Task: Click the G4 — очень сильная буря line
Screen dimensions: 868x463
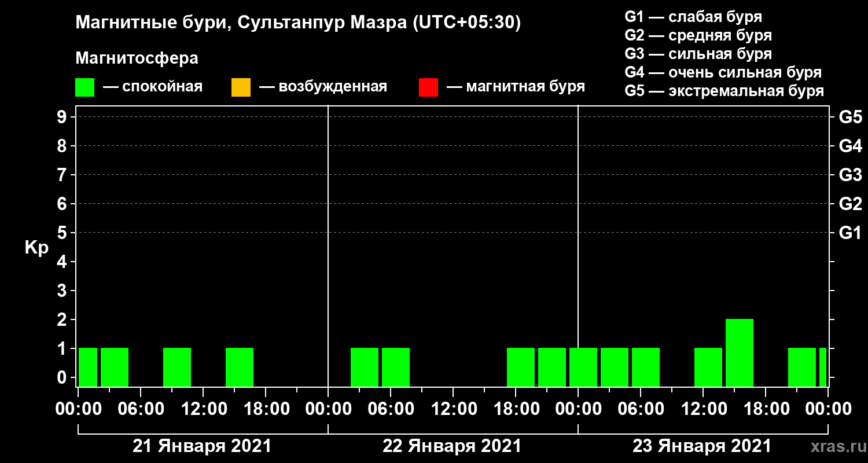Action: coord(723,72)
